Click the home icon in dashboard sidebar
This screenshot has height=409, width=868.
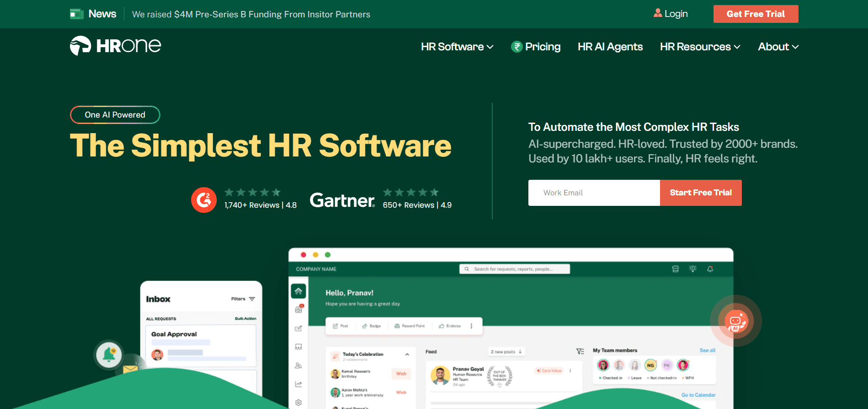click(298, 291)
